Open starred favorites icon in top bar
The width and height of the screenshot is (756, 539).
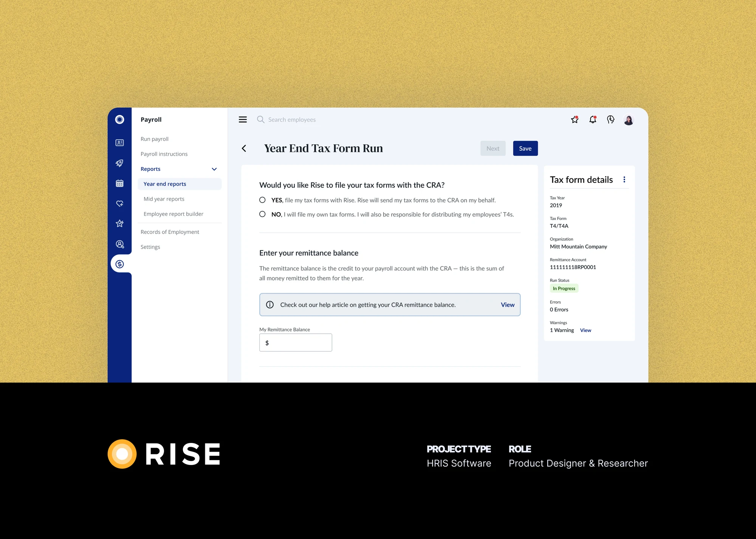pyautogui.click(x=575, y=119)
